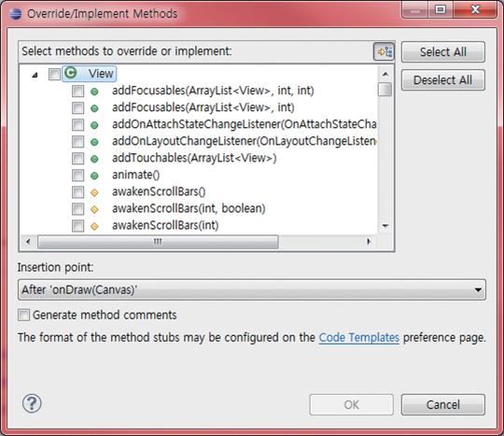Click the horizontal scrollbar left arrow
Image resolution: width=504 pixels, height=436 pixels.
tap(28, 242)
